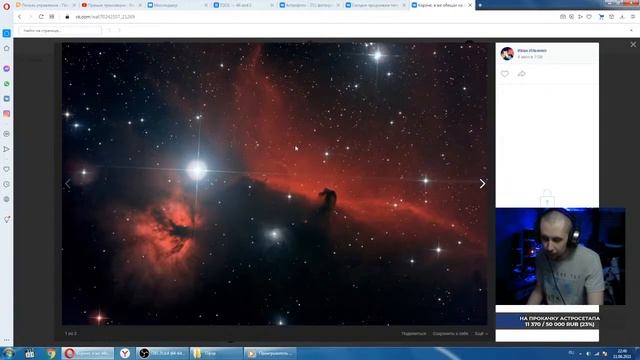Screen dimensions: 640x360
Task: Select the media player taskbar button
Action: point(270,353)
